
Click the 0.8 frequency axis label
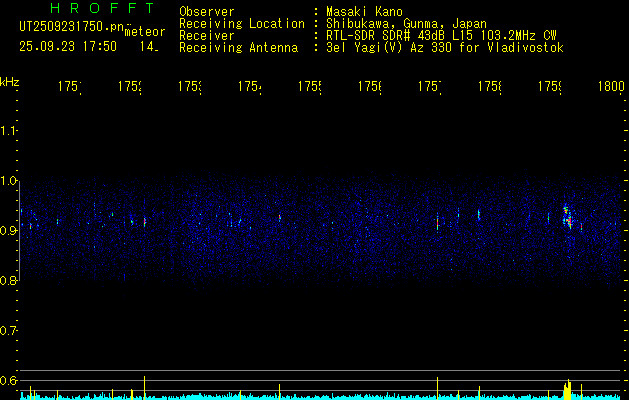point(8,280)
